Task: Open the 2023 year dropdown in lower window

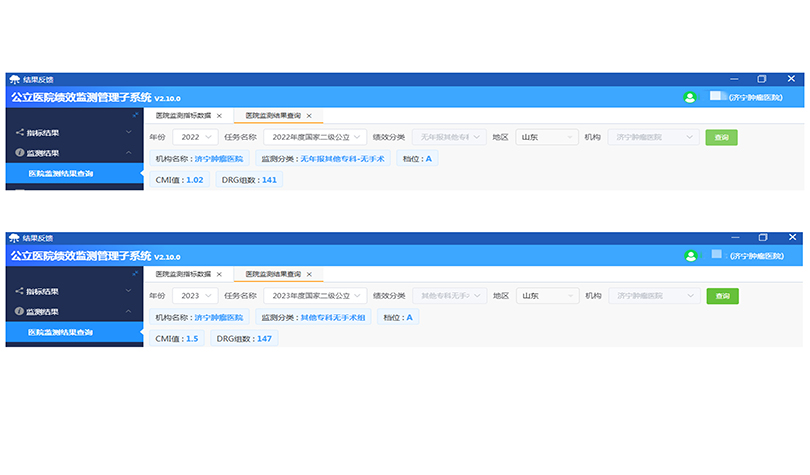Action: click(x=195, y=295)
